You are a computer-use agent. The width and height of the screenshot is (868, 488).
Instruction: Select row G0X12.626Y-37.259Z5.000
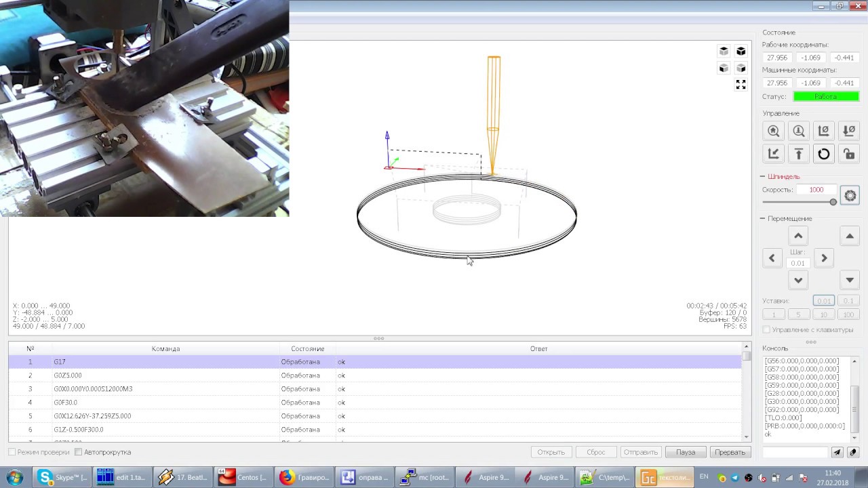[x=375, y=416]
